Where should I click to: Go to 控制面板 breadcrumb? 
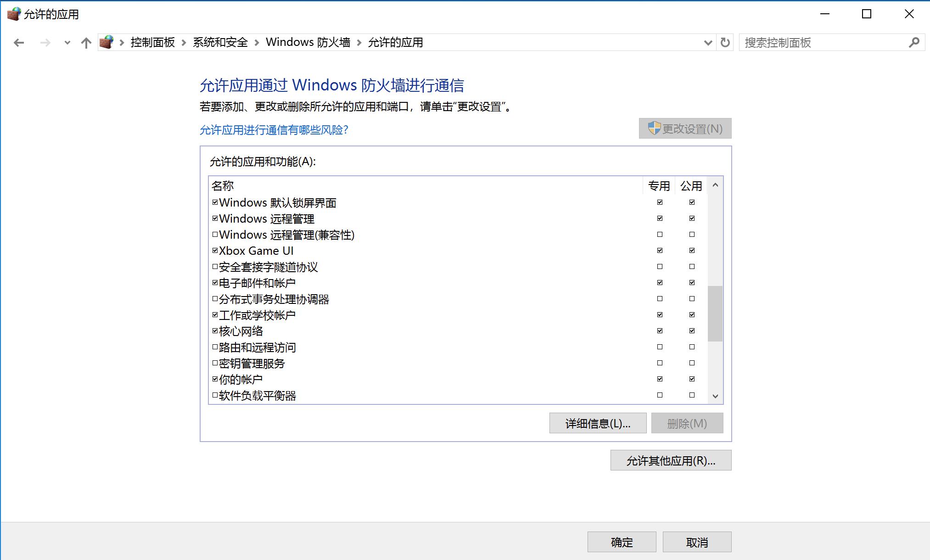[152, 42]
